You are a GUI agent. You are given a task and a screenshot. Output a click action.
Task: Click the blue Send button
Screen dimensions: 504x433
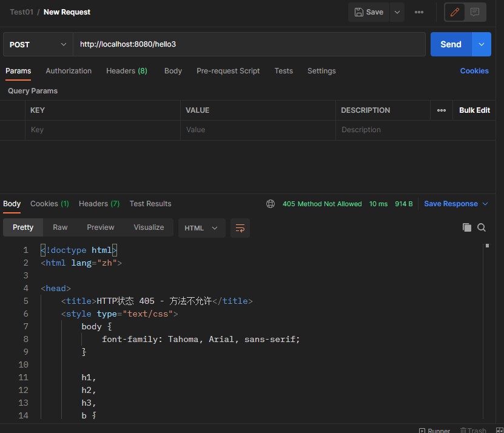coord(451,44)
